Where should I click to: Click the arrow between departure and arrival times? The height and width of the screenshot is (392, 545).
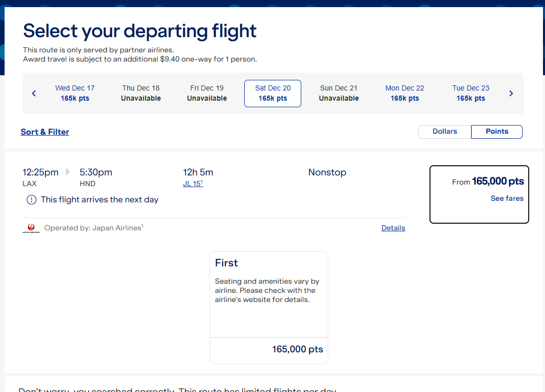click(69, 172)
